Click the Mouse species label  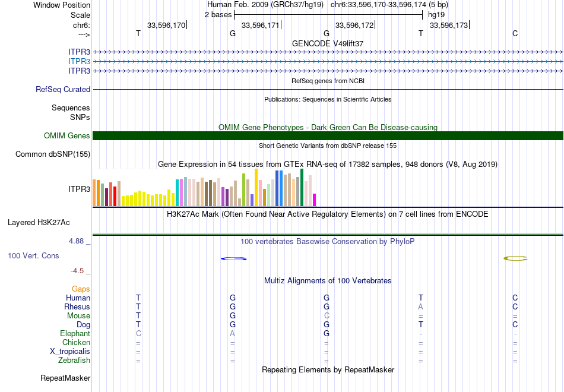pos(78,316)
